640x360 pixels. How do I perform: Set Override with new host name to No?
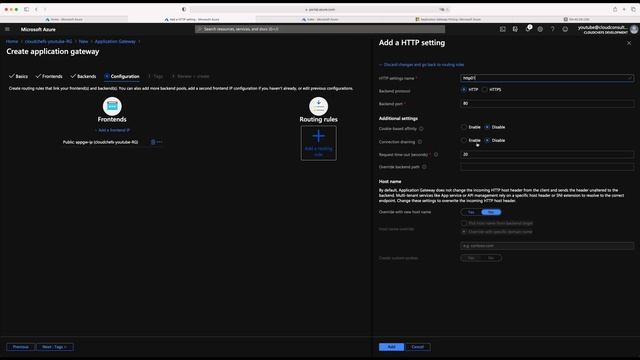[x=491, y=212]
